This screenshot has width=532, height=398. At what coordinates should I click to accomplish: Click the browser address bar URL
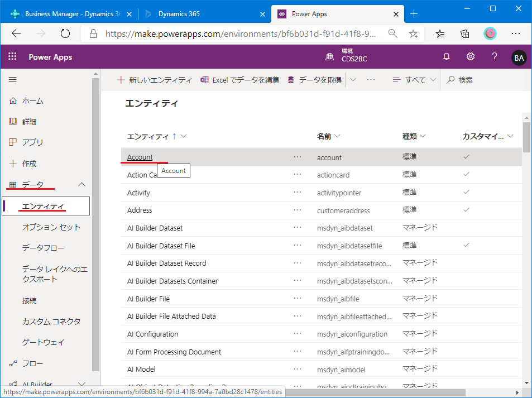tap(241, 33)
